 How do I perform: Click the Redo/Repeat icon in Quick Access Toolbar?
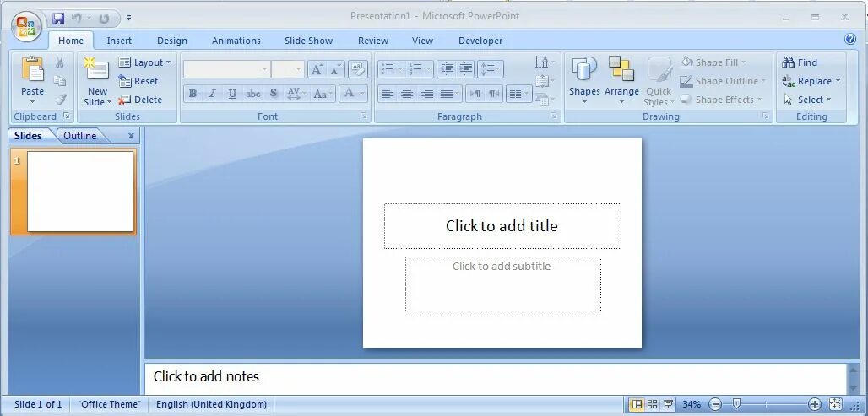(x=104, y=19)
